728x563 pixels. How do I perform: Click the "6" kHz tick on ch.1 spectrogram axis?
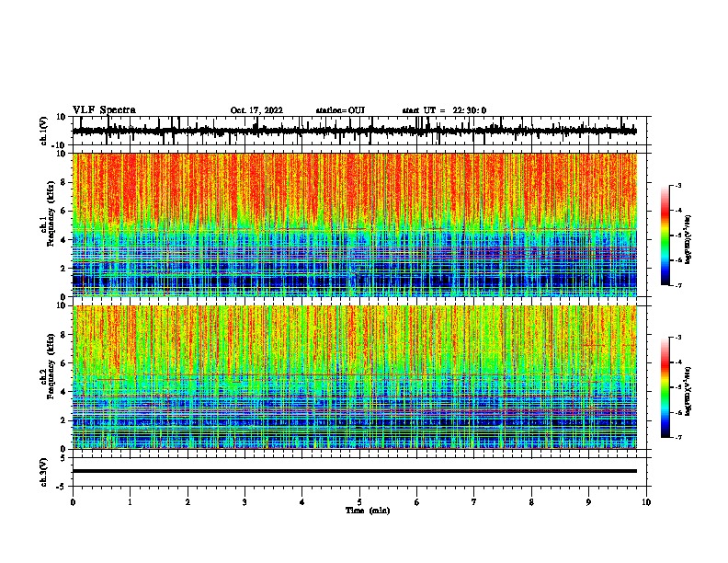tap(63, 212)
